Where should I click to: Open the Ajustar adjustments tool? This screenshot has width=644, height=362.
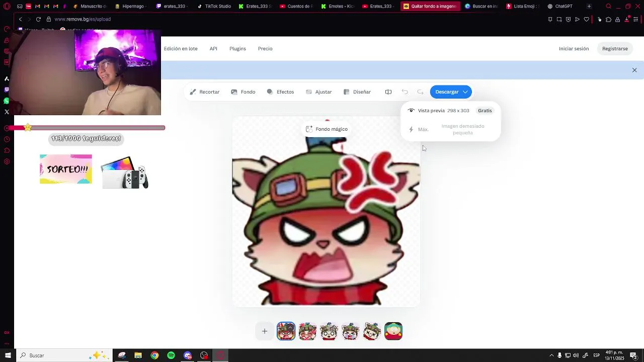click(318, 92)
